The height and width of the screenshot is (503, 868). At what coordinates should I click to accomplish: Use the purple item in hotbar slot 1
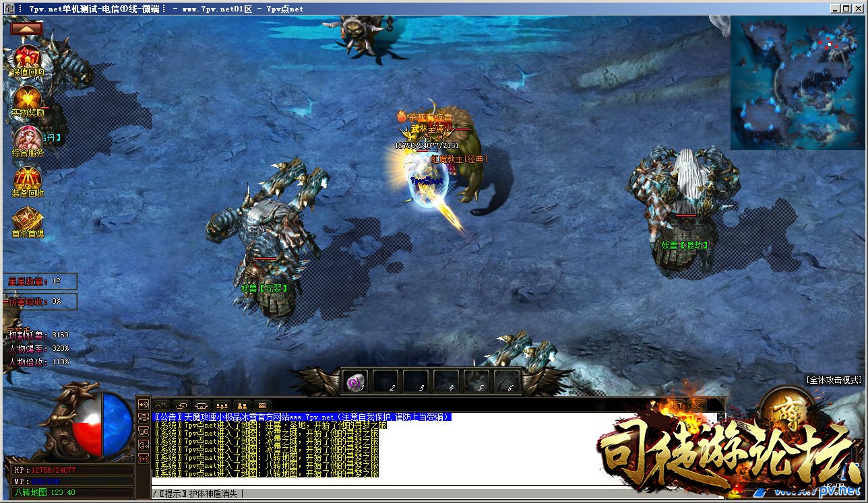[355, 382]
